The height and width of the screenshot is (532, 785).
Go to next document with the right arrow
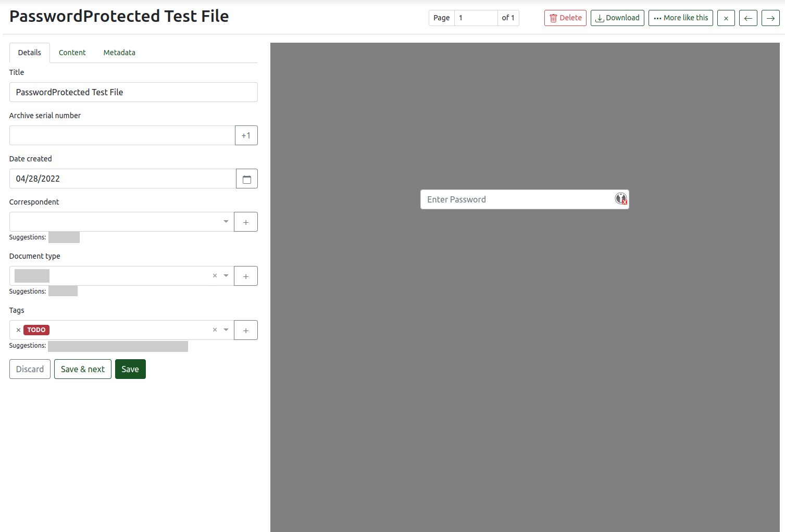[770, 18]
